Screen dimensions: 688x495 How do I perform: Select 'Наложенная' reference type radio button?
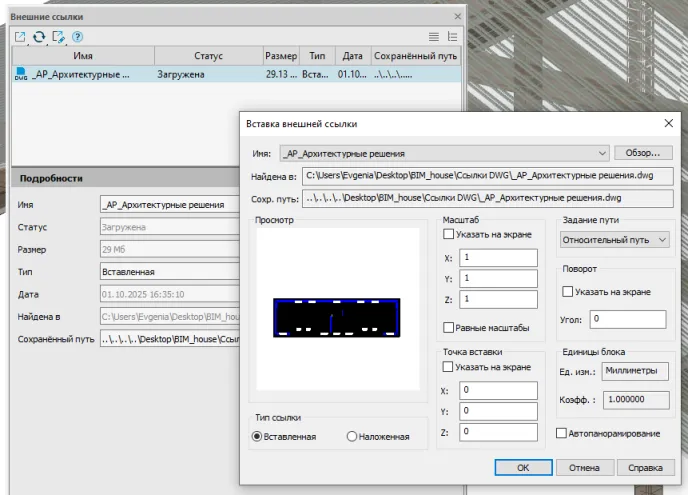pos(351,436)
